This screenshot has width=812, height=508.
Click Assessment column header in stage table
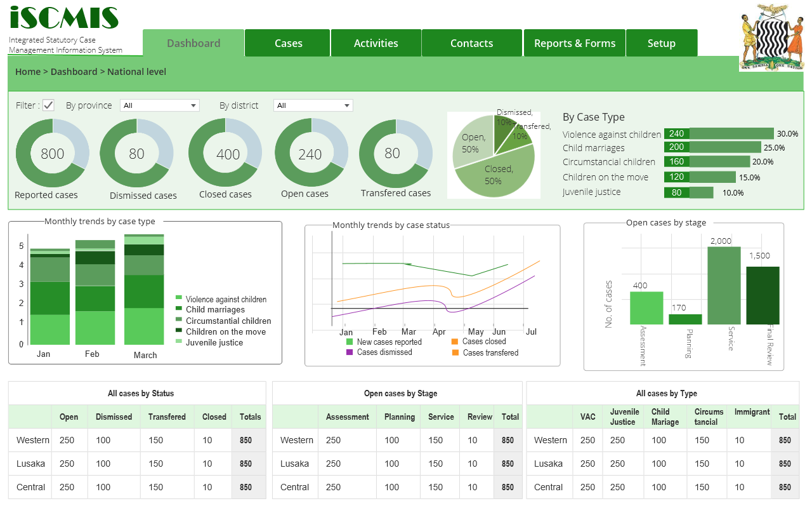(x=347, y=417)
